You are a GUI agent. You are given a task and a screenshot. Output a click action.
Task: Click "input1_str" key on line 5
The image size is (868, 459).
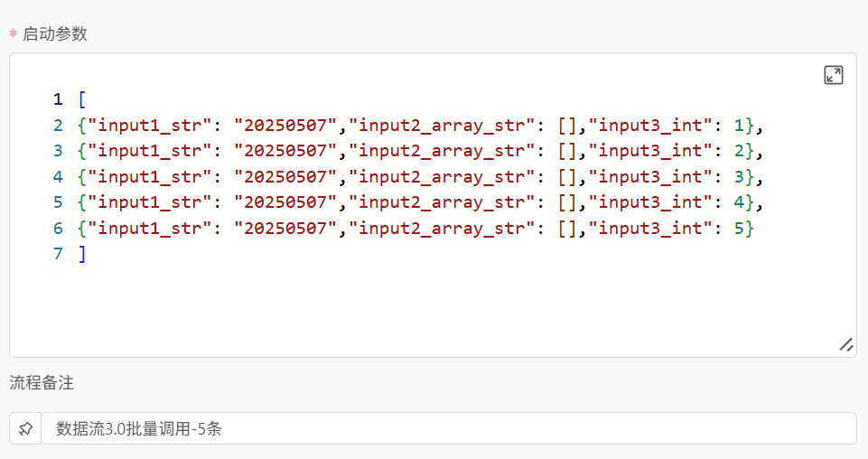click(x=149, y=202)
